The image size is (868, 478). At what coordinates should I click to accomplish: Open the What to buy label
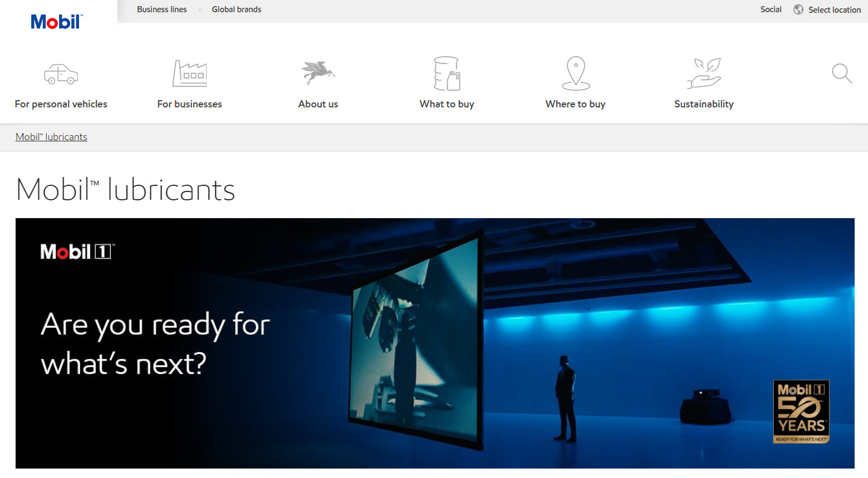[447, 104]
